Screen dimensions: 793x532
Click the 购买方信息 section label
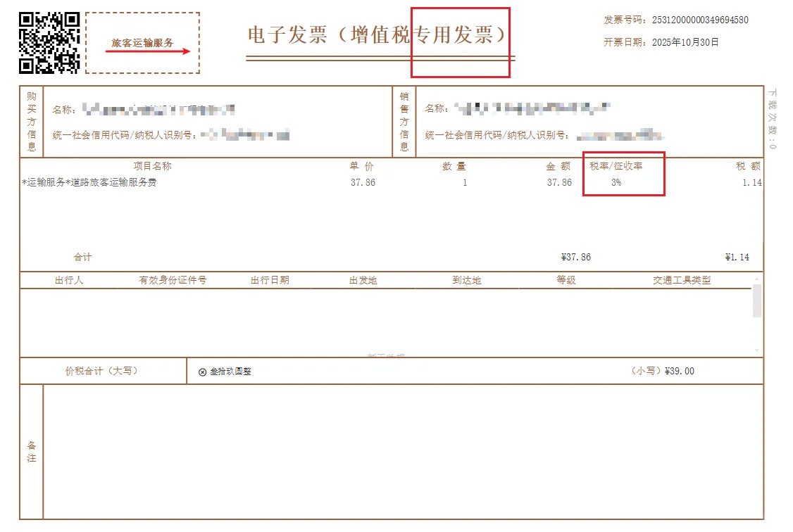coord(30,118)
